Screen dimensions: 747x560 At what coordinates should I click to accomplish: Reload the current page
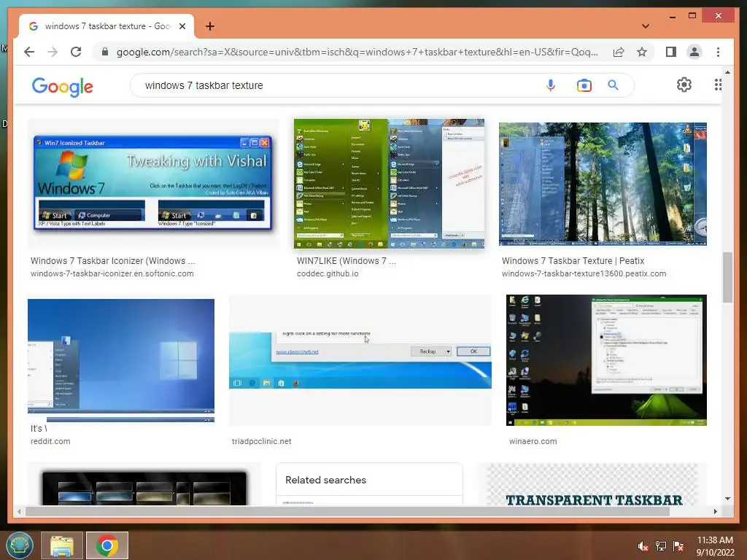76,52
